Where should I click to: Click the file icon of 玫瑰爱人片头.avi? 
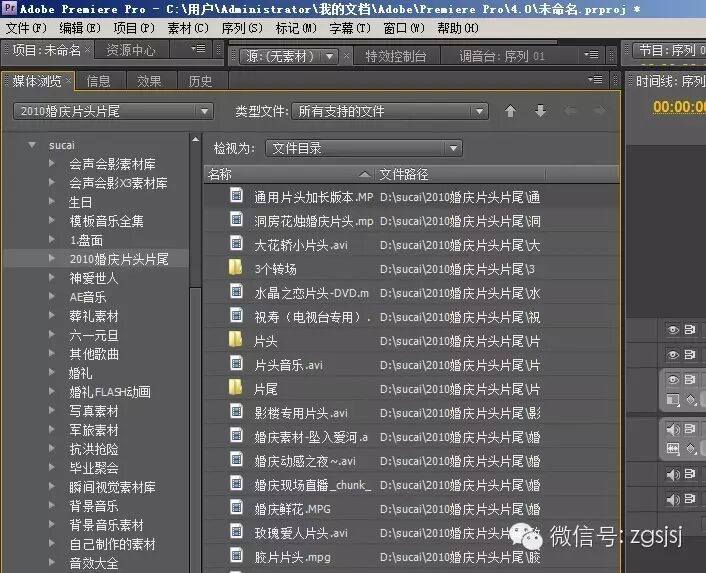point(236,532)
